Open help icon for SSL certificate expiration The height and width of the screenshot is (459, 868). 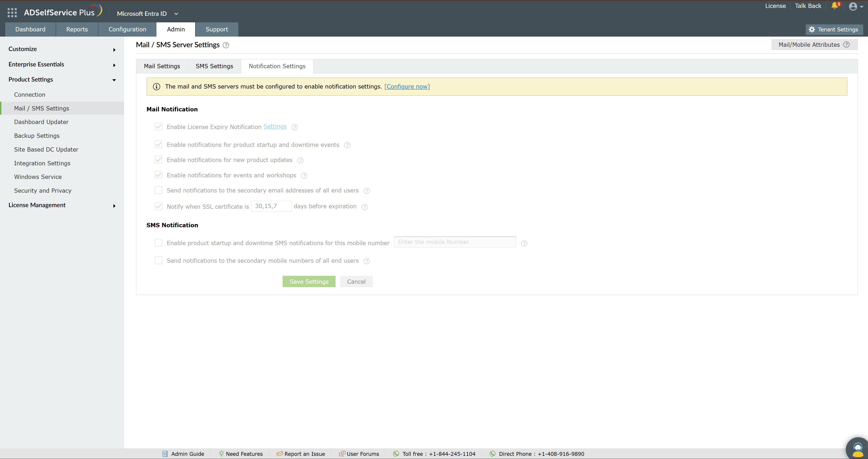364,207
